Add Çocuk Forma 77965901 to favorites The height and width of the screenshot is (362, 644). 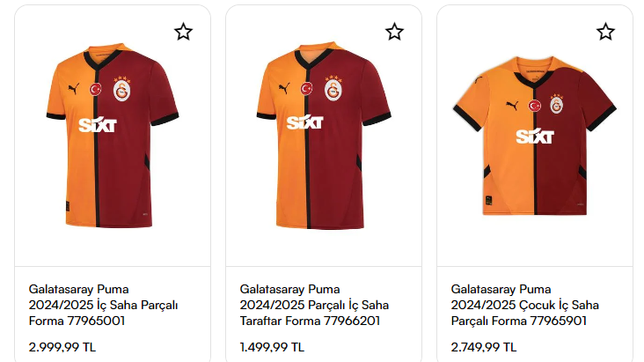point(605,32)
